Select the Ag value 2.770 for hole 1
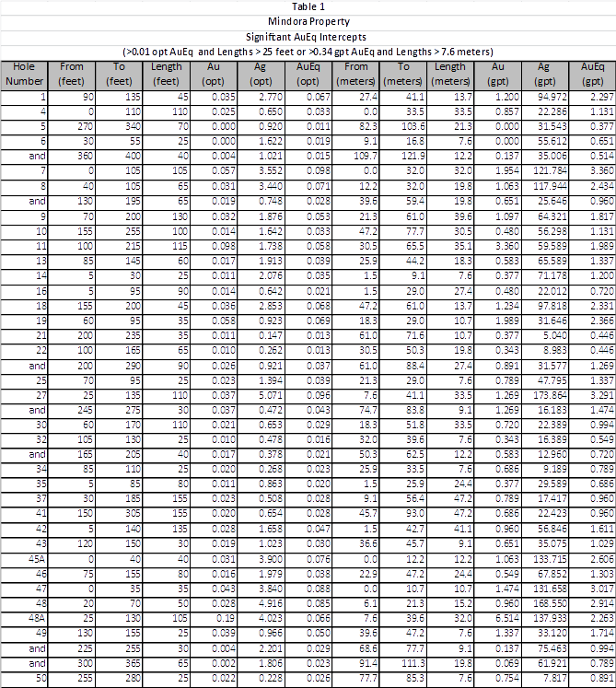Image resolution: width=616 pixels, height=688 pixels. (x=271, y=97)
